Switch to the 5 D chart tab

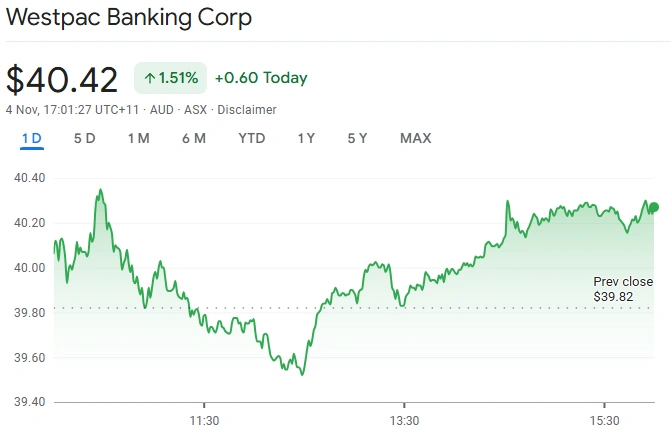coord(84,138)
